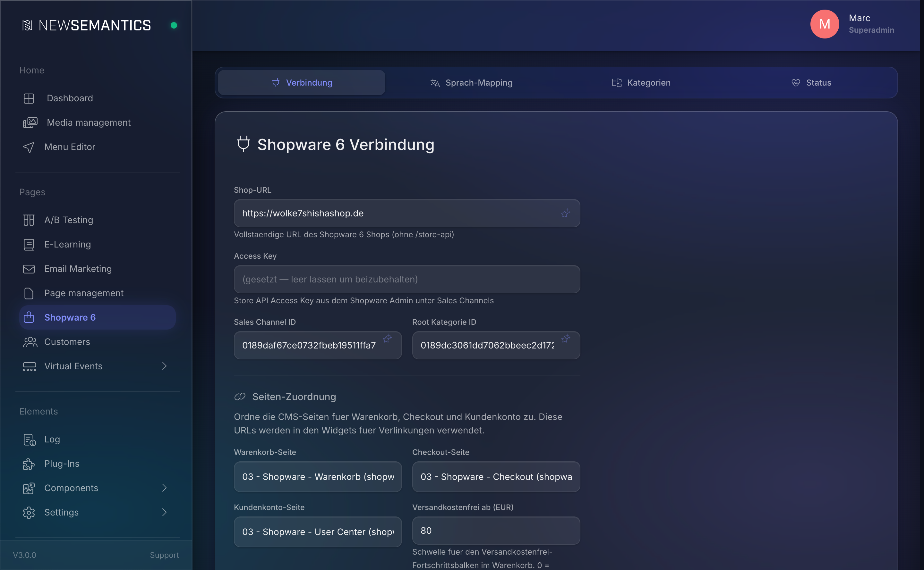Open Plug-Ins from sidebar

pos(97,464)
